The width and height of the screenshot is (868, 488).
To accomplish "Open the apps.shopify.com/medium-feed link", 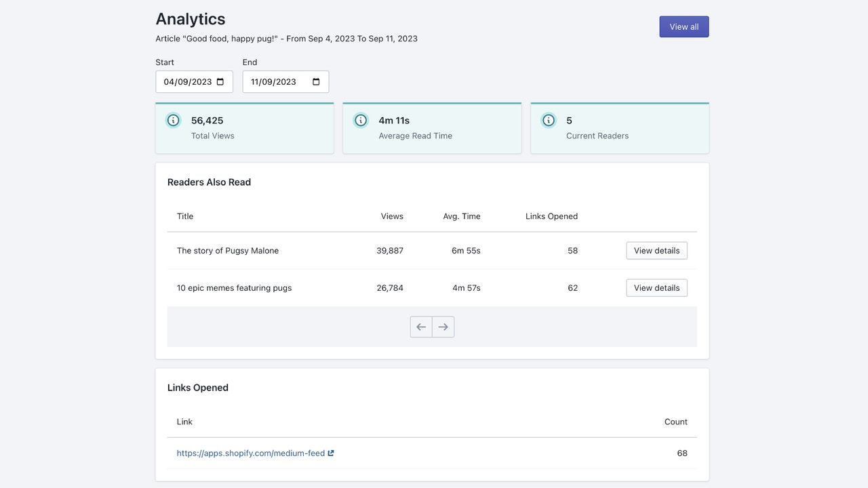I will click(250, 453).
